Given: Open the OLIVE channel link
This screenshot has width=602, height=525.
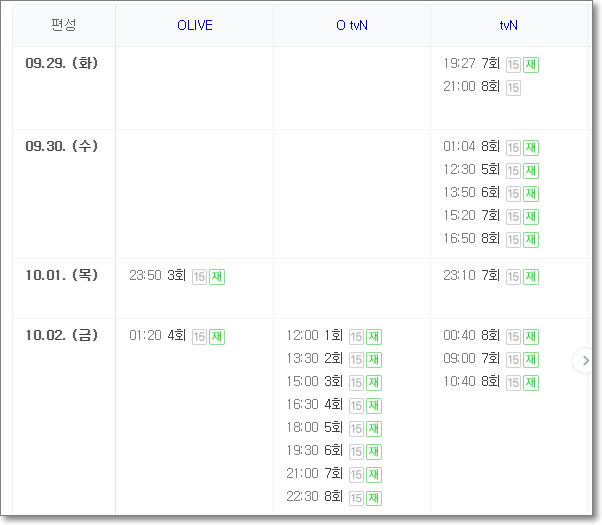Looking at the screenshot, I should coord(195,25).
